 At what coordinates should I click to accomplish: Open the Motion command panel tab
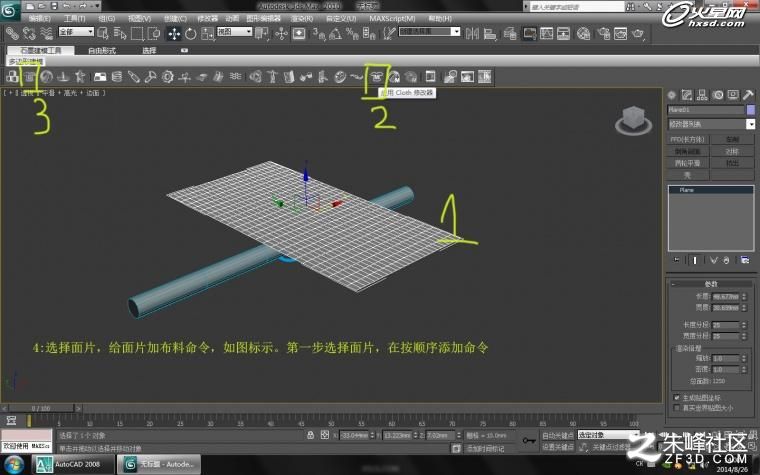point(718,95)
